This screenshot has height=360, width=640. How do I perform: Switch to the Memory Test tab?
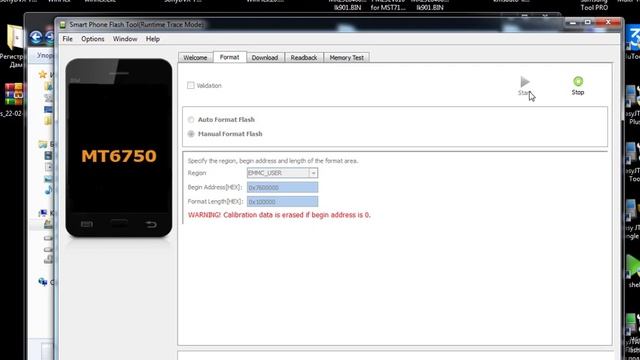(x=347, y=58)
